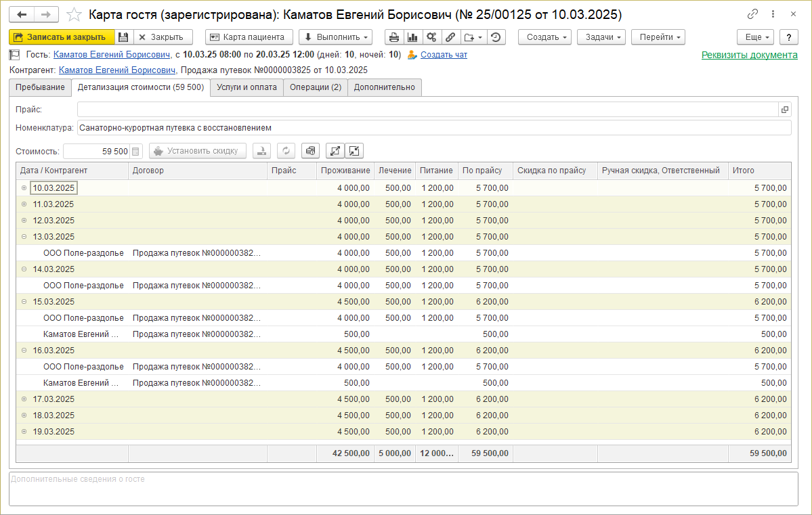The image size is (812, 515).
Task: Open the Выполнить dropdown menu
Action: [x=336, y=37]
